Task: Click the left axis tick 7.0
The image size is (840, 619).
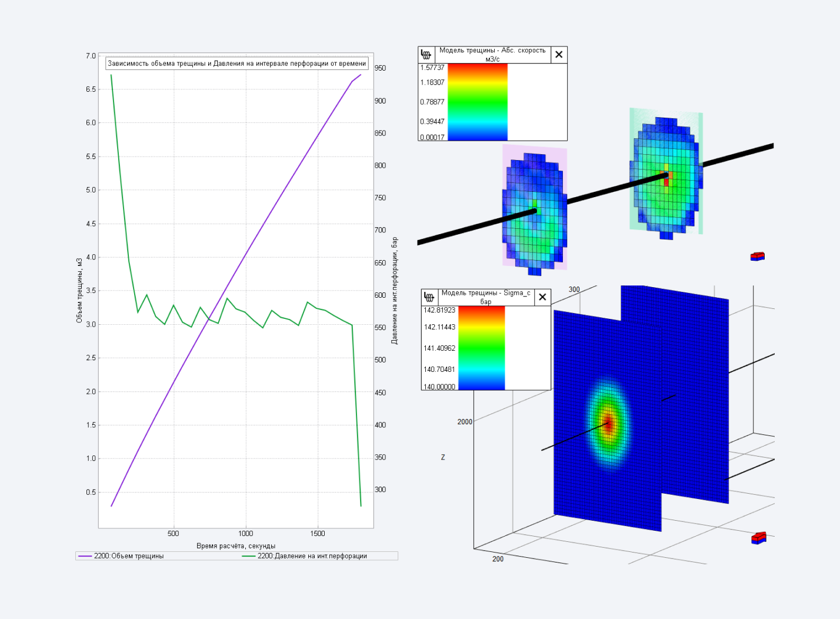Action: pyautogui.click(x=91, y=56)
